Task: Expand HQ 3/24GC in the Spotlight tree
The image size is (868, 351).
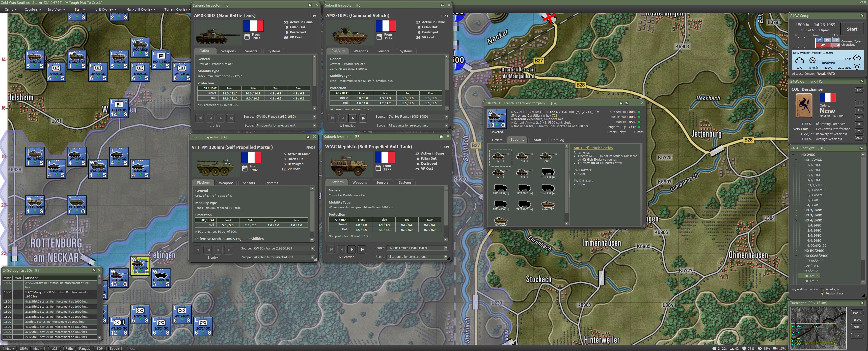Action: pyautogui.click(x=797, y=215)
